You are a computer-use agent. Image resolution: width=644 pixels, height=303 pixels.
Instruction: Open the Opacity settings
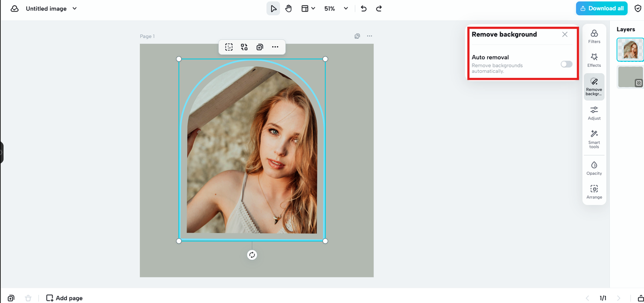point(594,168)
